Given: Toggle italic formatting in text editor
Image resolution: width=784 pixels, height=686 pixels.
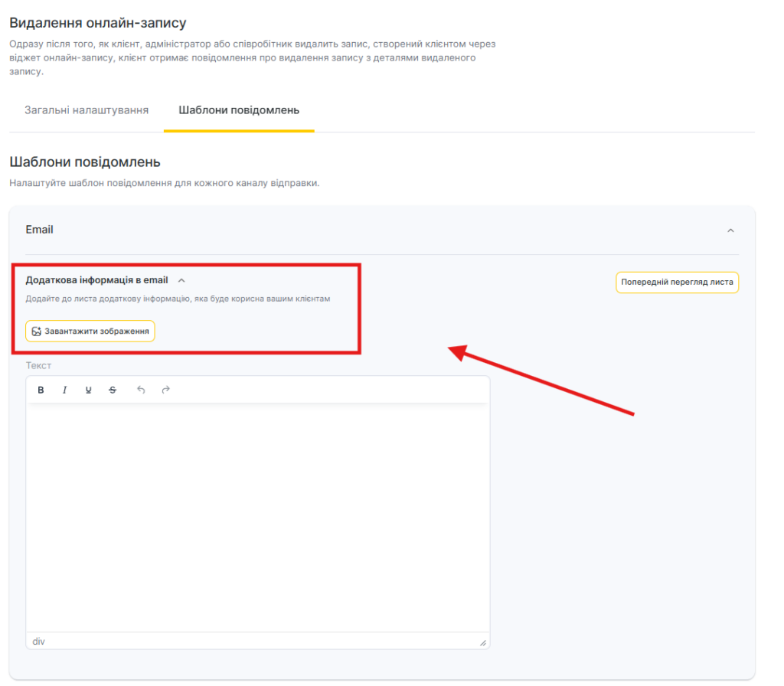Looking at the screenshot, I should (x=65, y=390).
